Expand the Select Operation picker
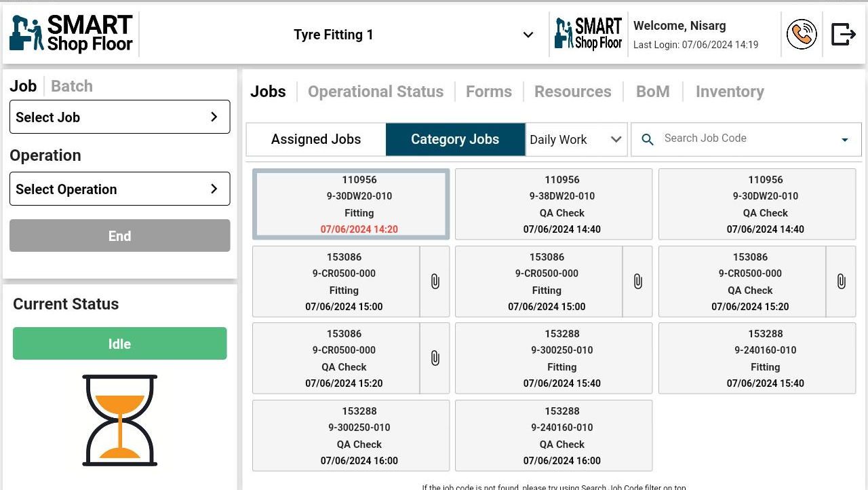Screen dimensions: 868x490 coord(119,189)
